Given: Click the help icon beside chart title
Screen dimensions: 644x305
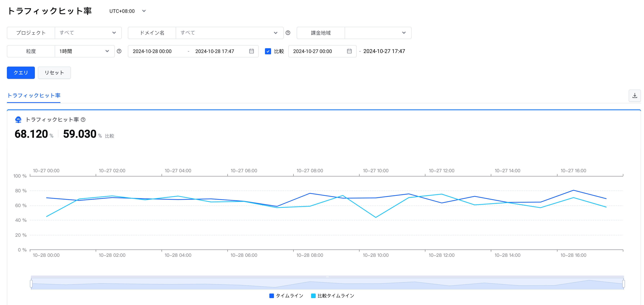Looking at the screenshot, I should 83,120.
